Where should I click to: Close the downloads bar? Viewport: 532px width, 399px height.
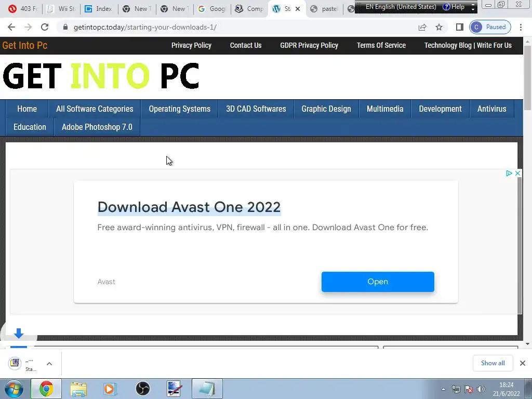tap(523, 363)
